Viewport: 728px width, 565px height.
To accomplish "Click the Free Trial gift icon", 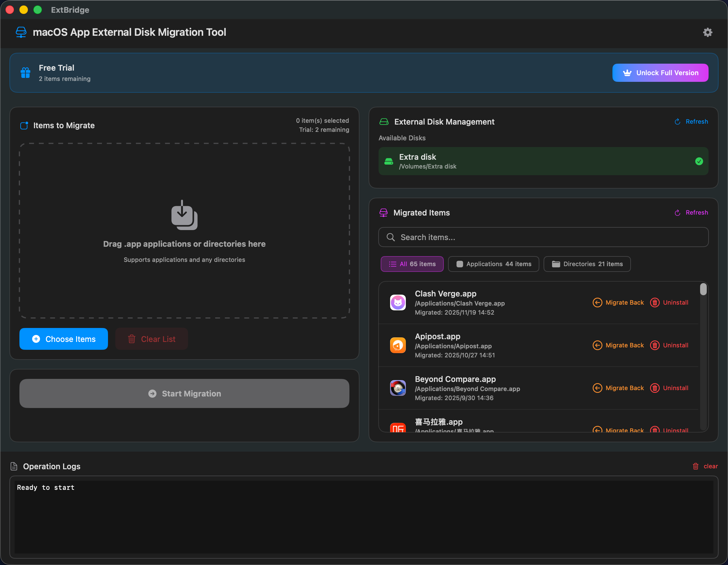I will coord(26,73).
